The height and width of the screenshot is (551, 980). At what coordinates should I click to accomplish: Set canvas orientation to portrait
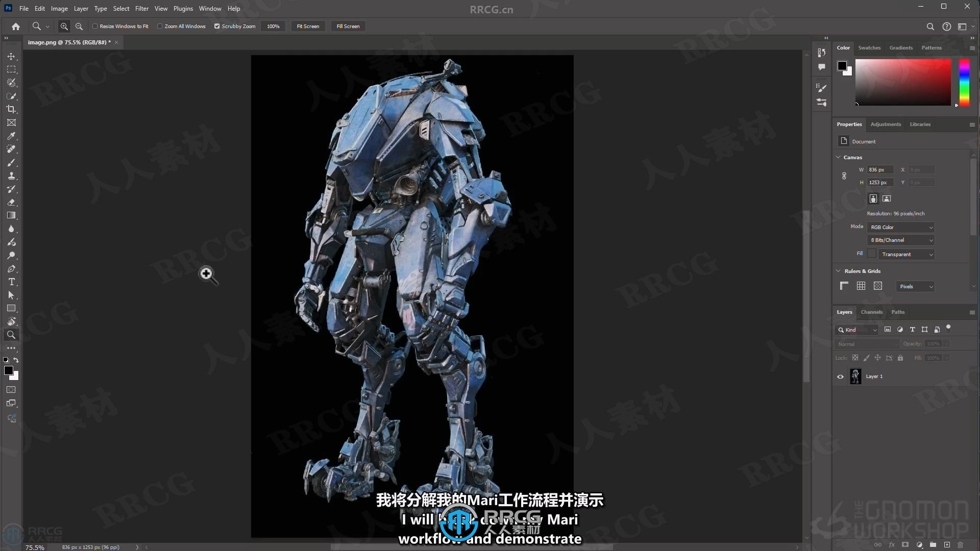873,198
